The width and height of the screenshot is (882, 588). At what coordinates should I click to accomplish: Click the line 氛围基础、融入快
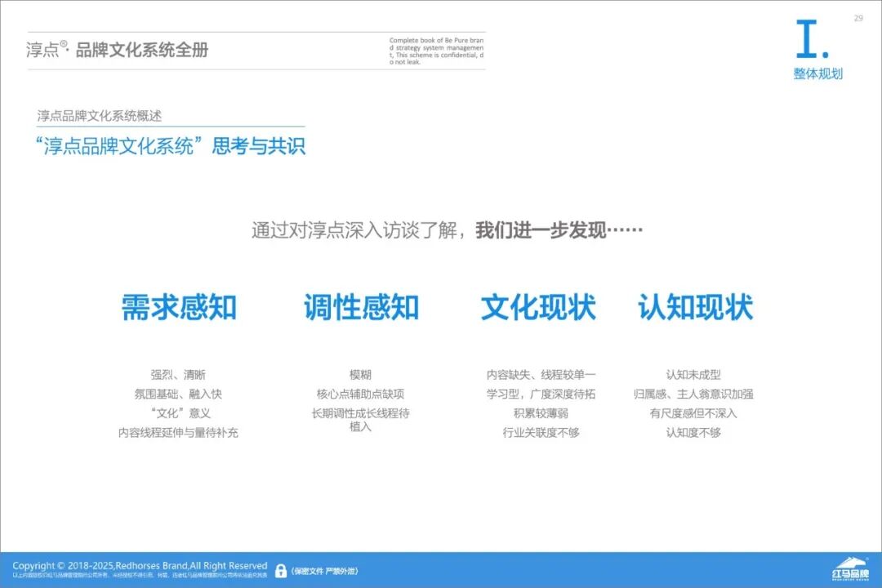(x=178, y=394)
